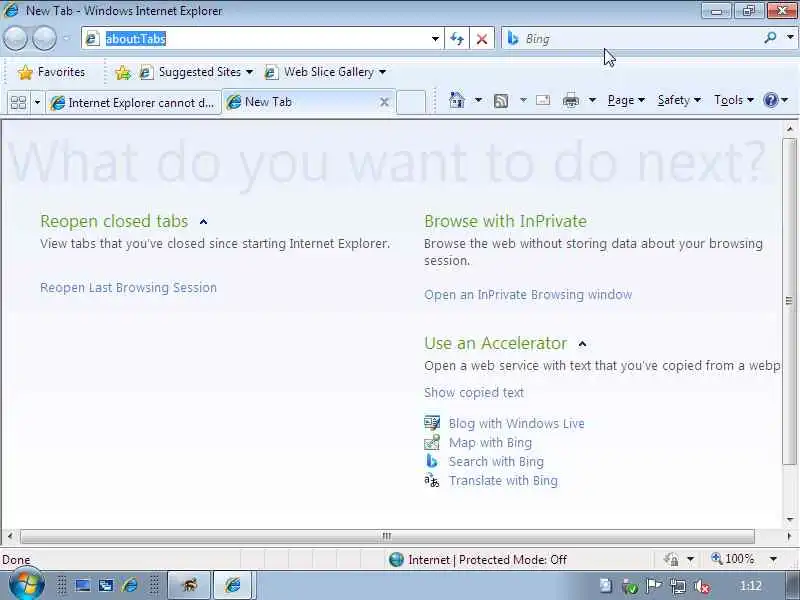Expand the Print dropdown arrow
The height and width of the screenshot is (600, 800).
click(x=592, y=100)
